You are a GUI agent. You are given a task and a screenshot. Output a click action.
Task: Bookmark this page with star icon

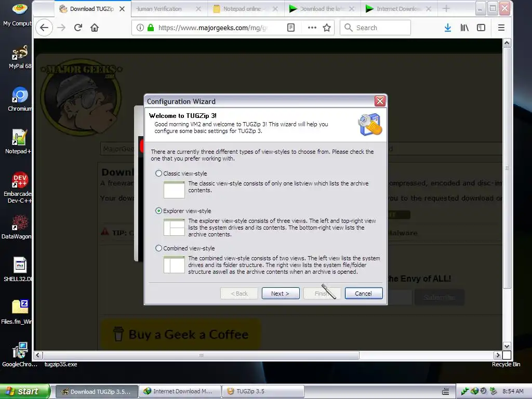[x=327, y=28]
